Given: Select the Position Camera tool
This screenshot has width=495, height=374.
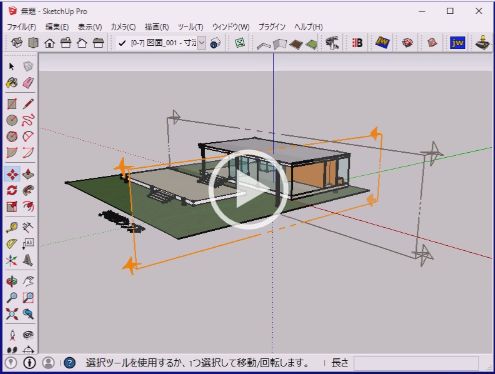Looking at the screenshot, I should (x=12, y=335).
